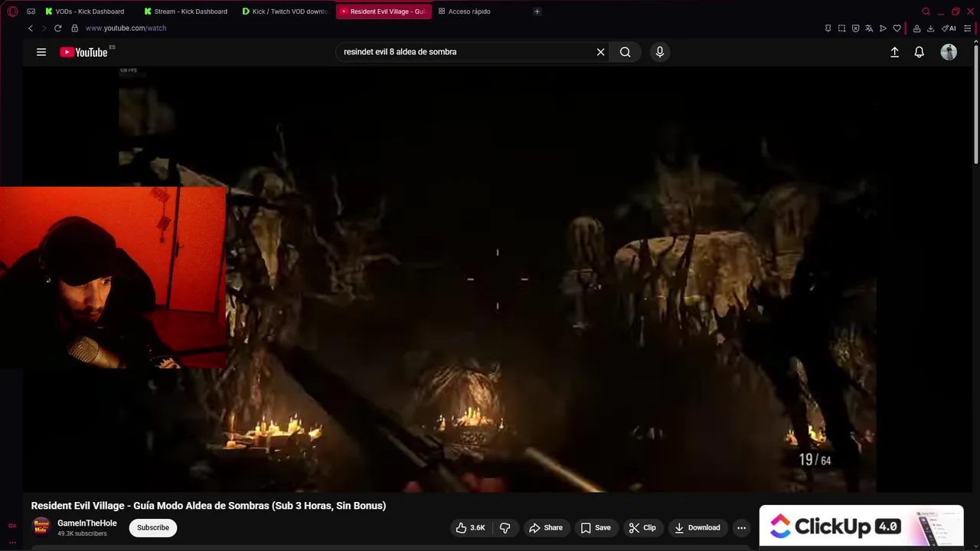Click the site security lock icon
This screenshot has height=551, width=980.
point(74,28)
